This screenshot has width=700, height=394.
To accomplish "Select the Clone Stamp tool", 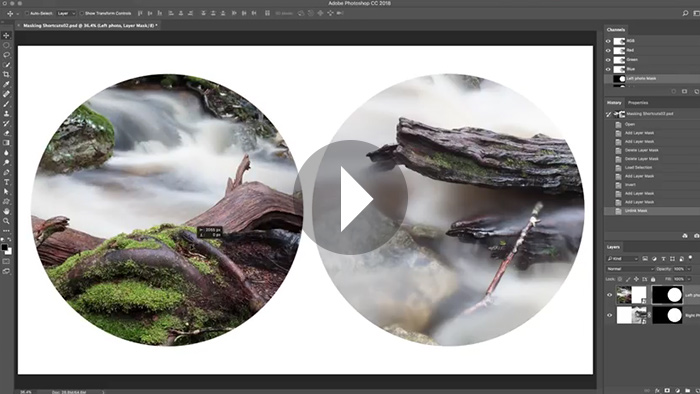I will click(6, 114).
